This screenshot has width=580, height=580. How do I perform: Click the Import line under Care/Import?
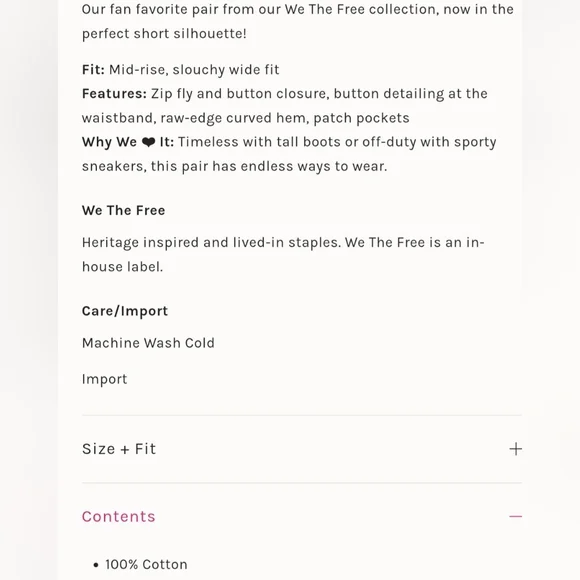[105, 379]
